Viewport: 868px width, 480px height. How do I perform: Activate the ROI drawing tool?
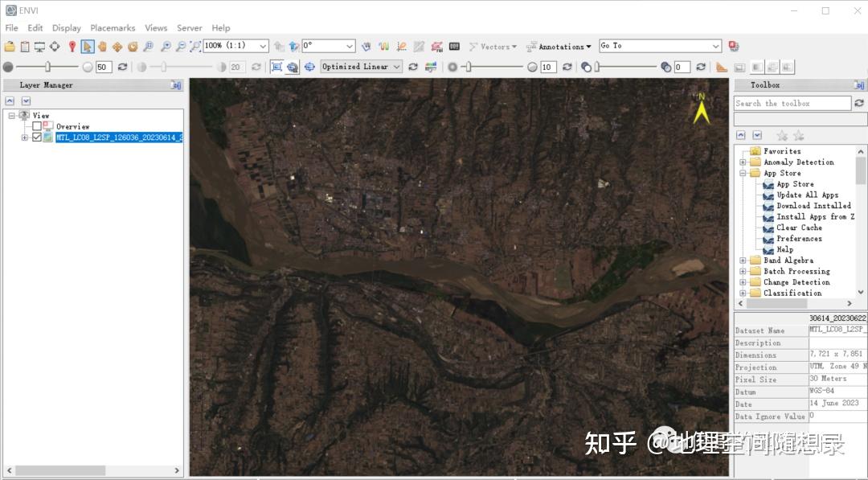point(435,47)
